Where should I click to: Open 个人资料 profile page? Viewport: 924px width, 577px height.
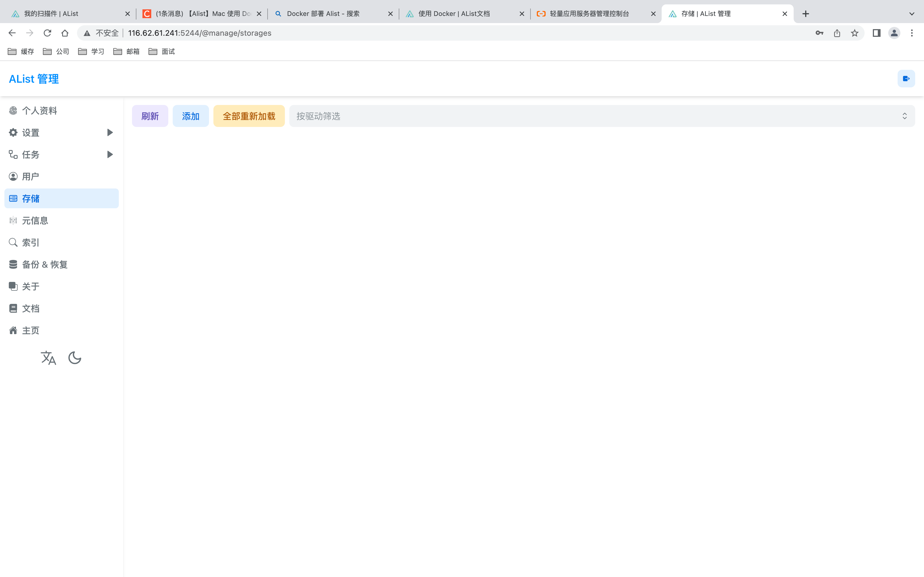point(39,111)
